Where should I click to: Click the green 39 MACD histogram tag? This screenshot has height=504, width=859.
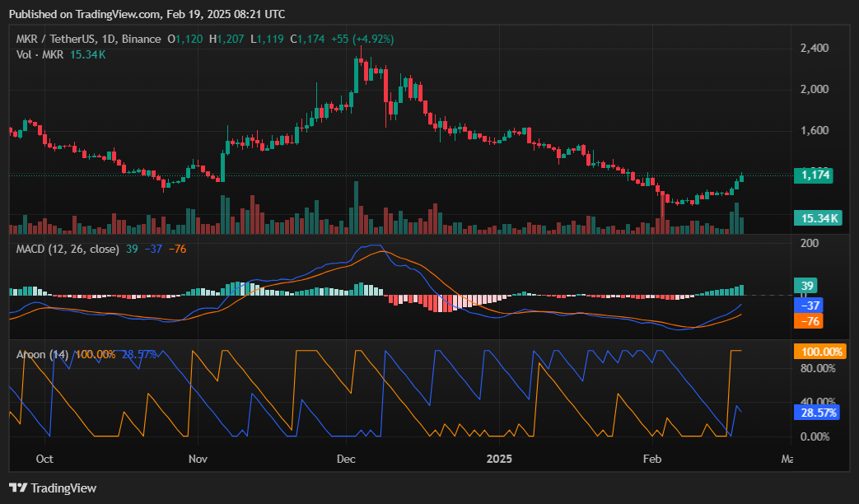tap(808, 286)
